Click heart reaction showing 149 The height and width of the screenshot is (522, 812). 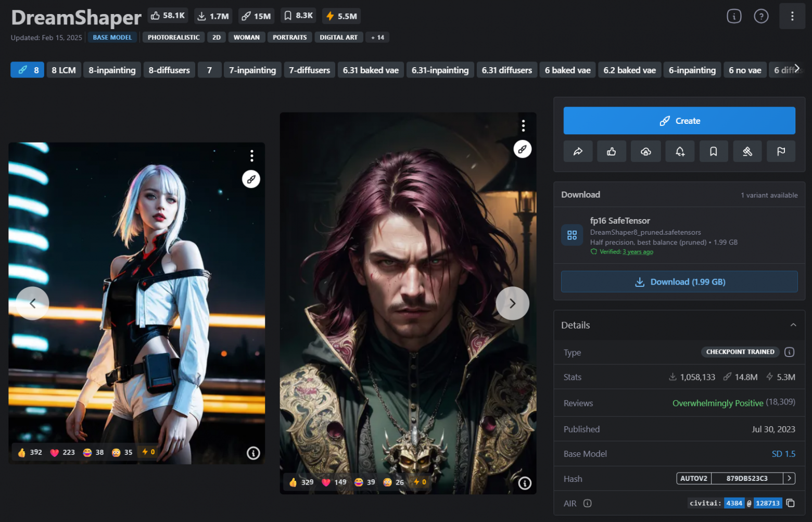tap(334, 482)
